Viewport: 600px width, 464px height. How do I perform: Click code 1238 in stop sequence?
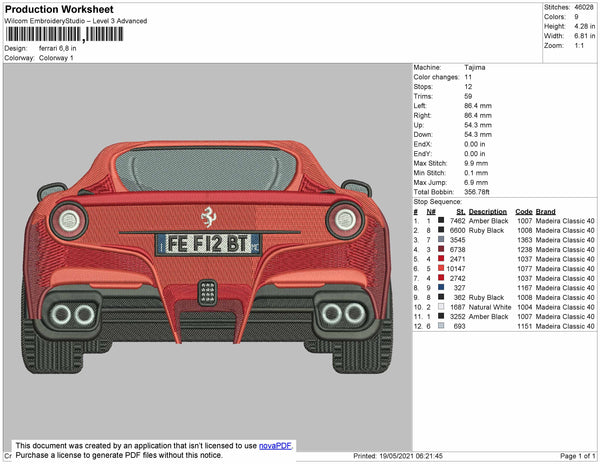pos(525,249)
